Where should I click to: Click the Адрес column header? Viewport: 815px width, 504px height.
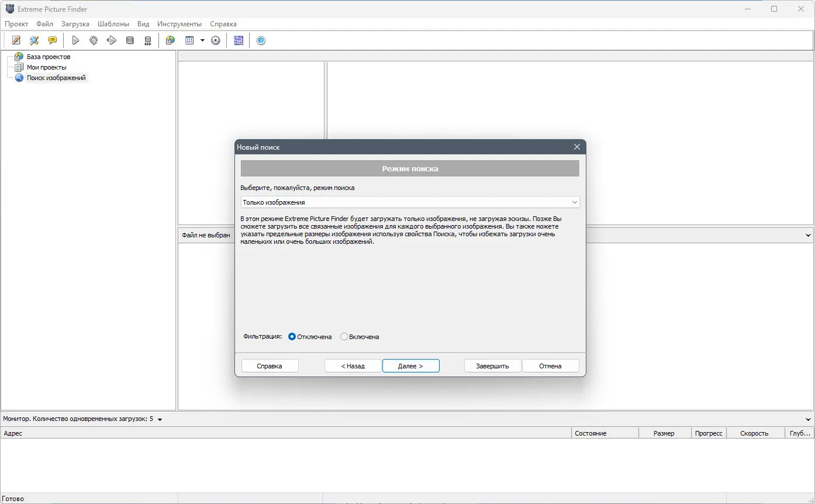point(286,433)
